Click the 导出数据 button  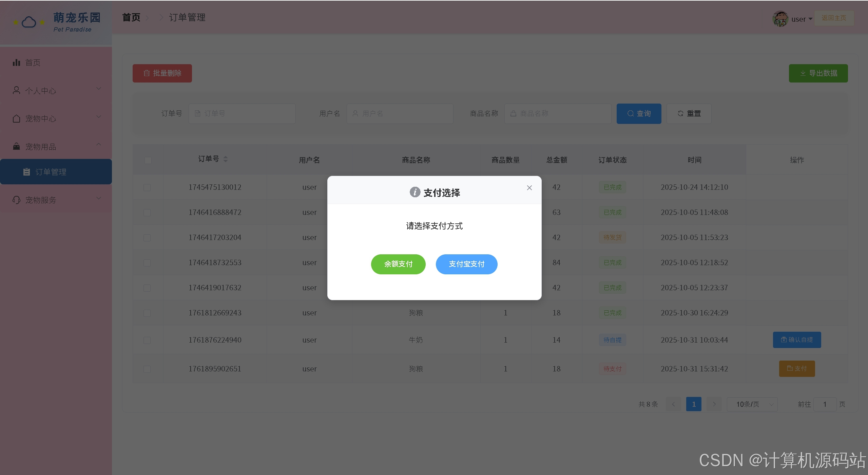coord(818,73)
